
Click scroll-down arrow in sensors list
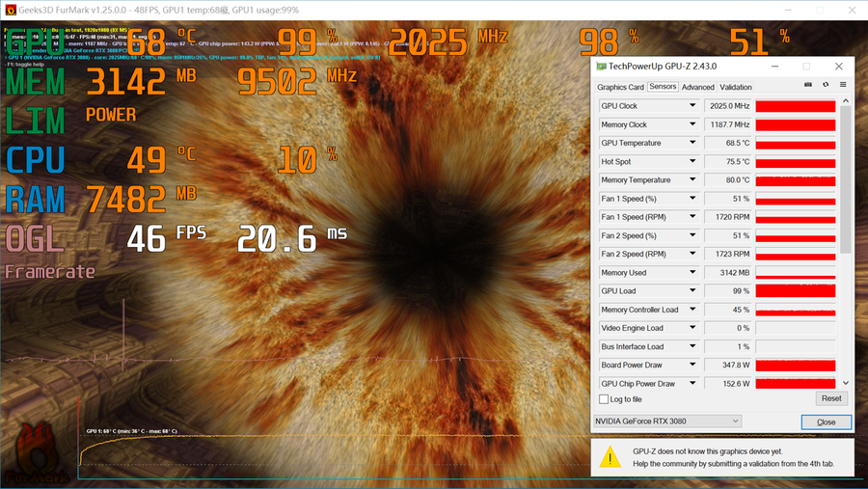coord(846,383)
